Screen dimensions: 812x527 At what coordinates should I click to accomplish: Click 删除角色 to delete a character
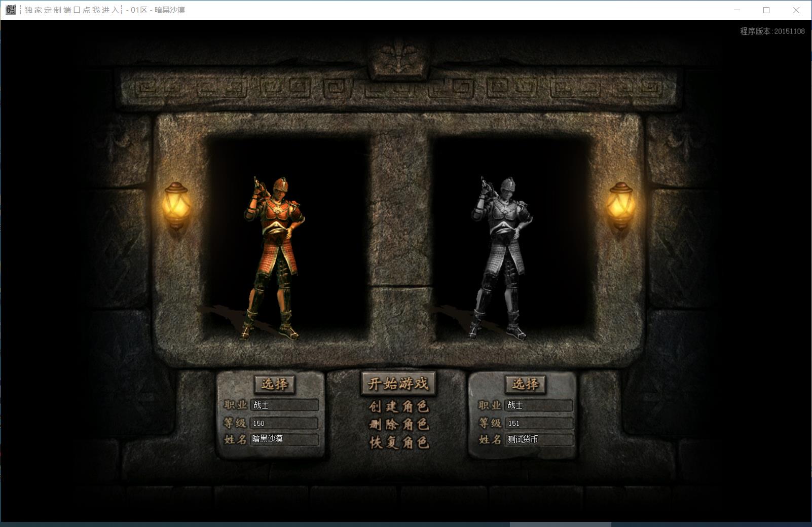point(399,424)
